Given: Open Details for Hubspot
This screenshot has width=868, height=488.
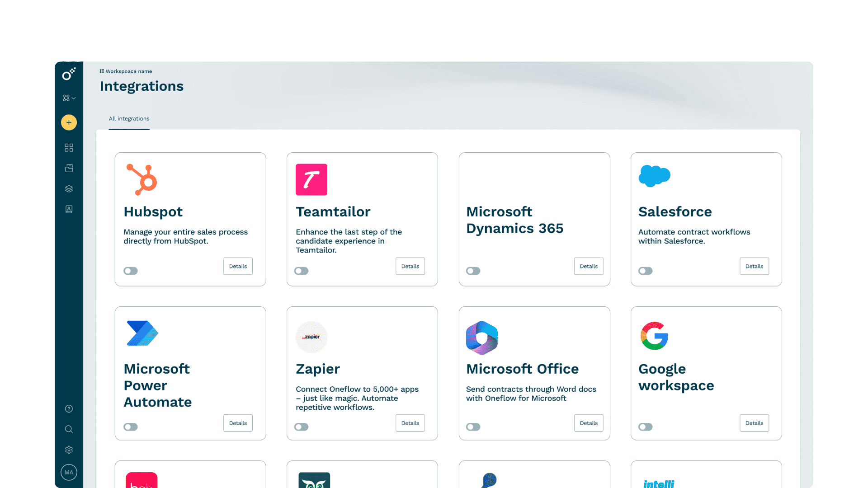Looking at the screenshot, I should [238, 266].
